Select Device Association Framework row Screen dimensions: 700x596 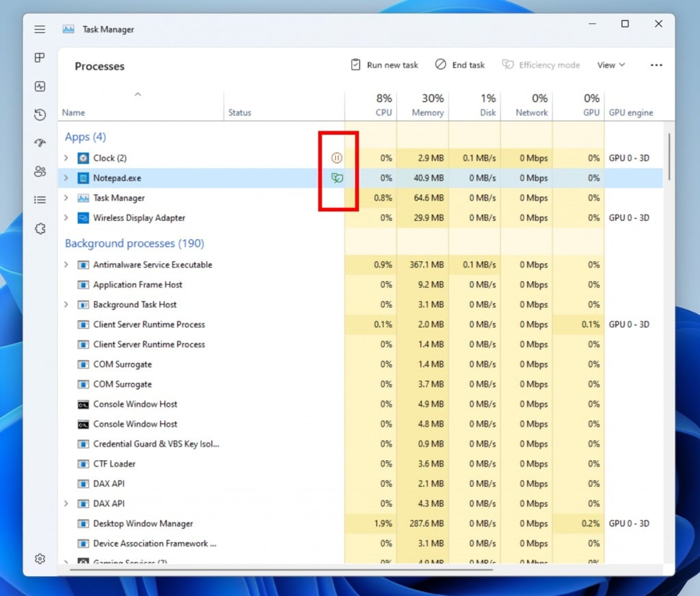360,544
